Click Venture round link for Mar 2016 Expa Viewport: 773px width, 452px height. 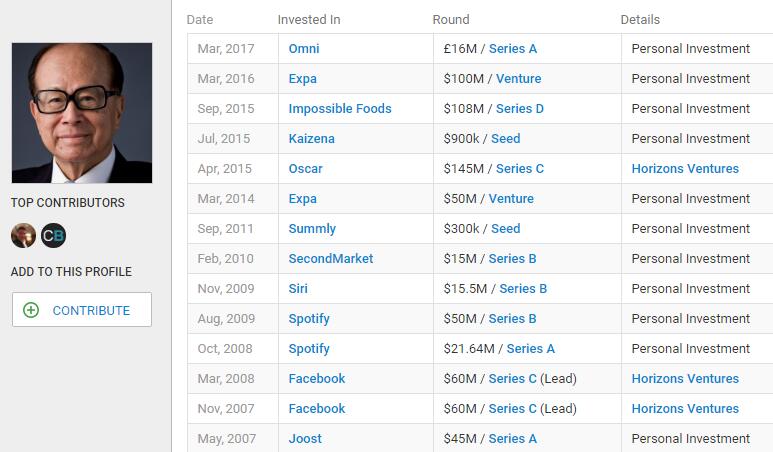pyautogui.click(x=518, y=79)
